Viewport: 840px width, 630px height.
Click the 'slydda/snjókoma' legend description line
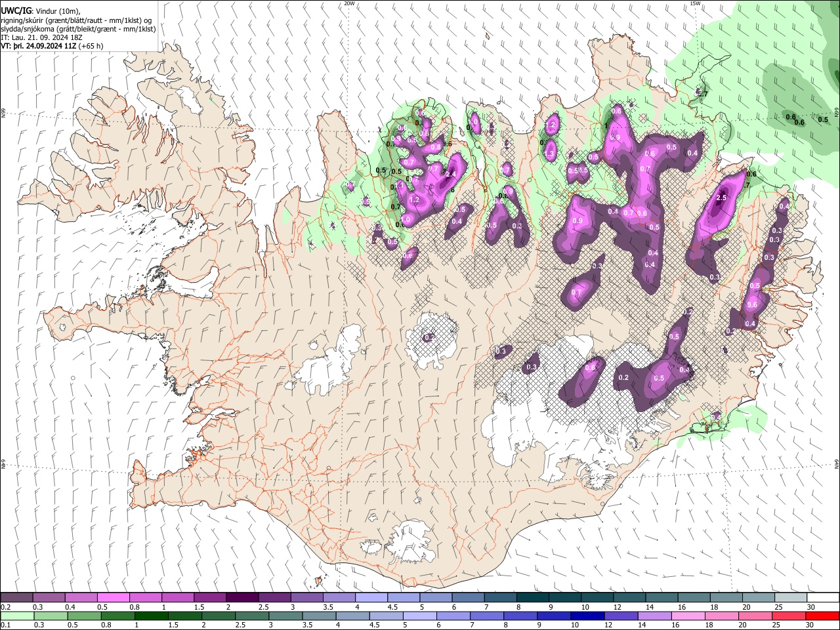(x=78, y=29)
